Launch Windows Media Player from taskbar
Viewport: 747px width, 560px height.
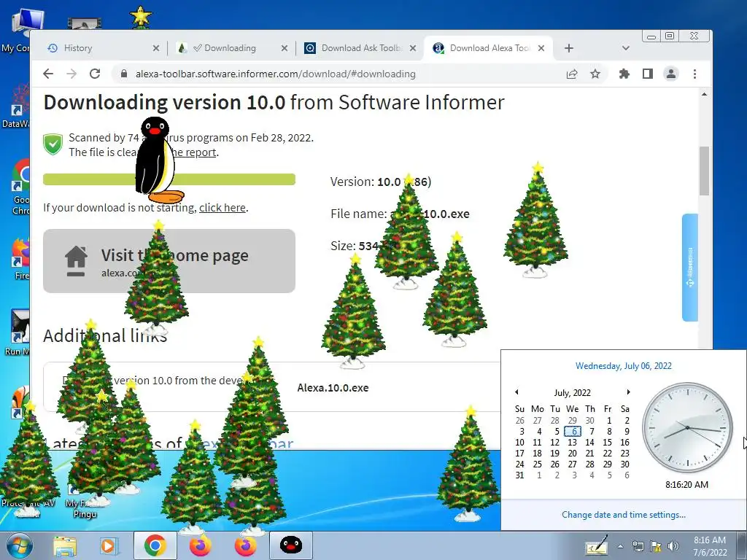(x=109, y=545)
